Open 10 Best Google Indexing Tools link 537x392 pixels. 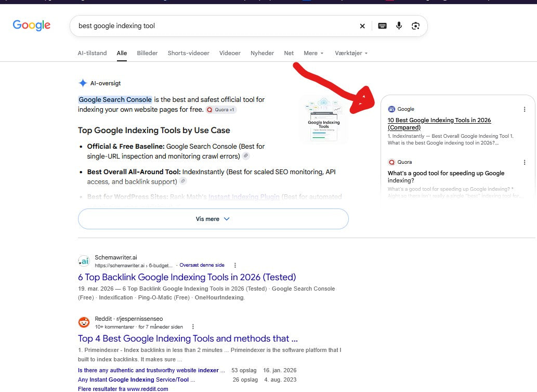coord(439,124)
